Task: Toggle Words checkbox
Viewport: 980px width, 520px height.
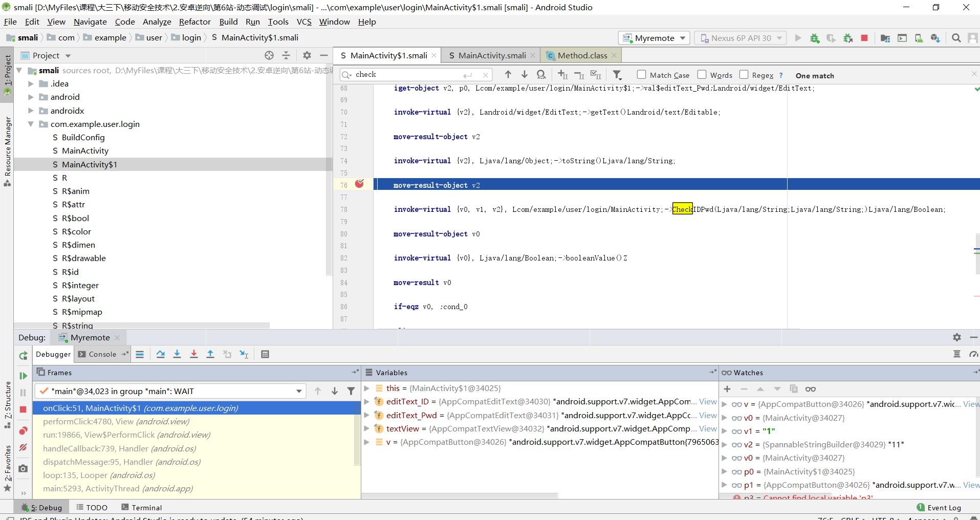Action: coord(702,75)
